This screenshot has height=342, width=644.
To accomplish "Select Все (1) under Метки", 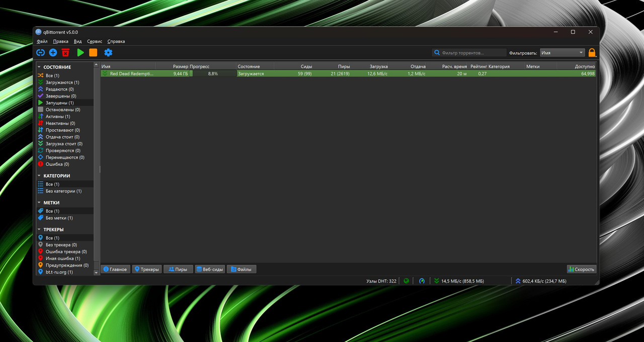I will click(x=65, y=211).
